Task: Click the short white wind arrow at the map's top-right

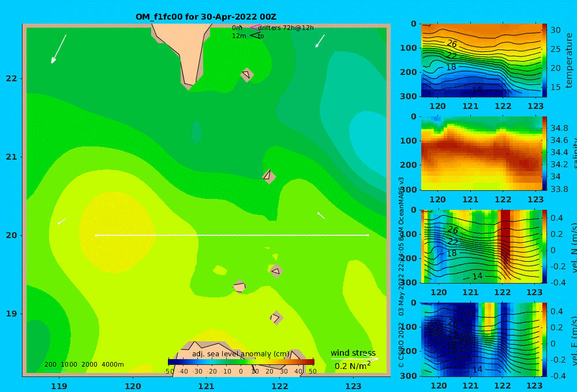Action: [x=320, y=41]
